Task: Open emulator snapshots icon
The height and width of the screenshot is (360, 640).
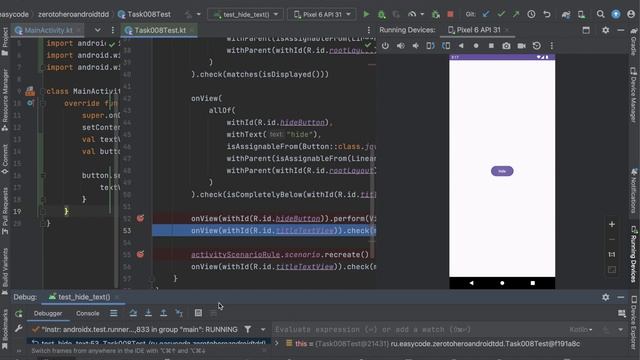Action: (x=537, y=46)
